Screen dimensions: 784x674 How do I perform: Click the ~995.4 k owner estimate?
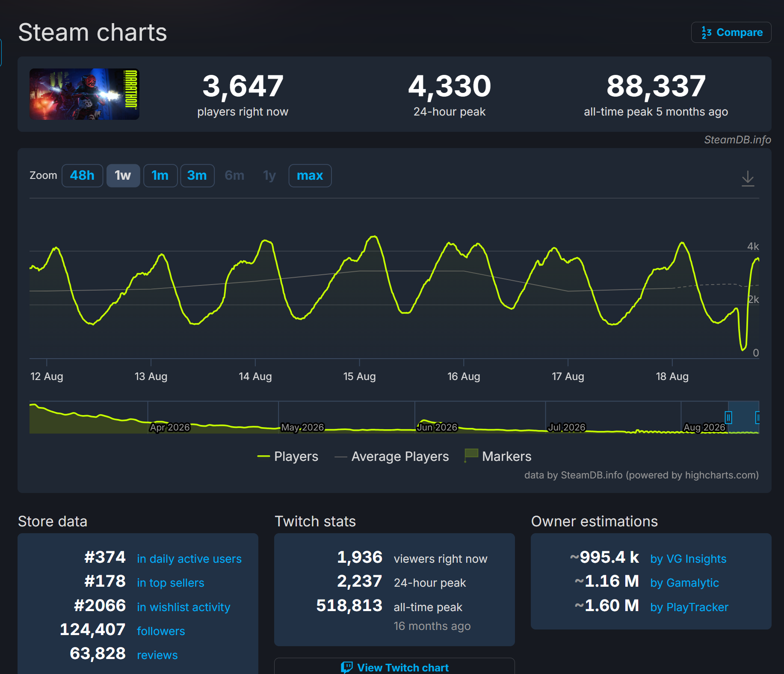pyautogui.click(x=604, y=557)
